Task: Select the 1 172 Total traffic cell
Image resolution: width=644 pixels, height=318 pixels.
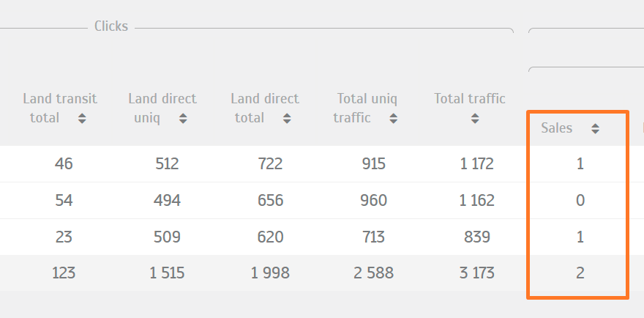Action: point(477,164)
